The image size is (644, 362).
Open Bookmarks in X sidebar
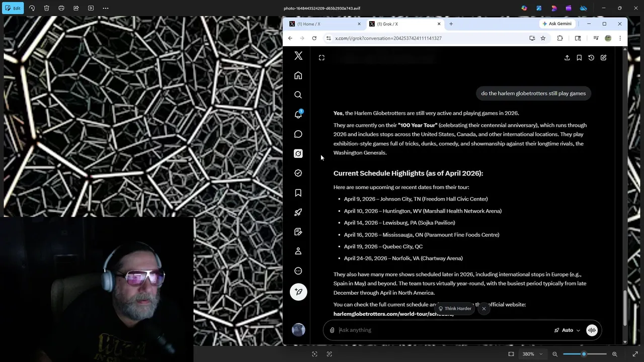(x=298, y=193)
